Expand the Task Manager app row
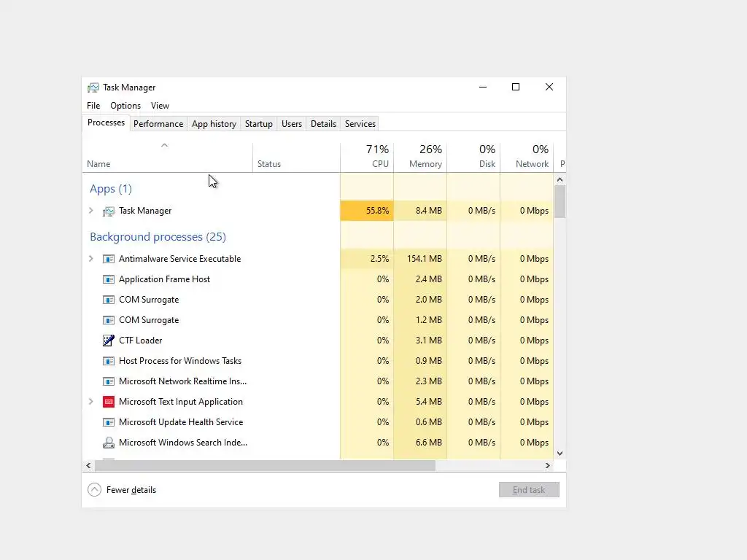This screenshot has height=560, width=747. (91, 211)
